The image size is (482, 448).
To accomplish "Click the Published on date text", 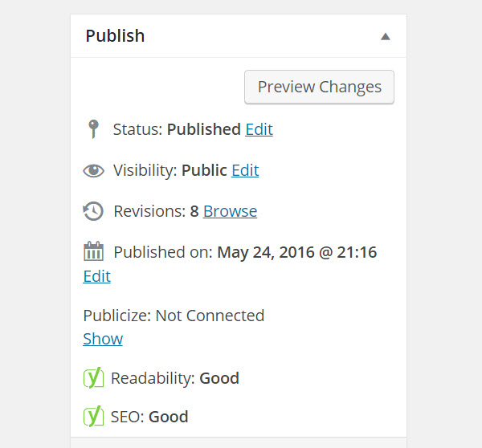I will pos(245,252).
